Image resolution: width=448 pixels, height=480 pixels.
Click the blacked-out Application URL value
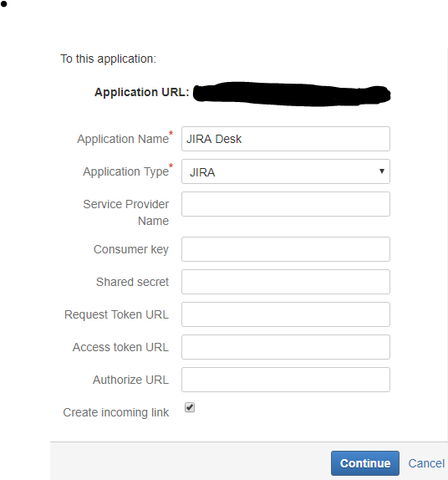coord(292,94)
